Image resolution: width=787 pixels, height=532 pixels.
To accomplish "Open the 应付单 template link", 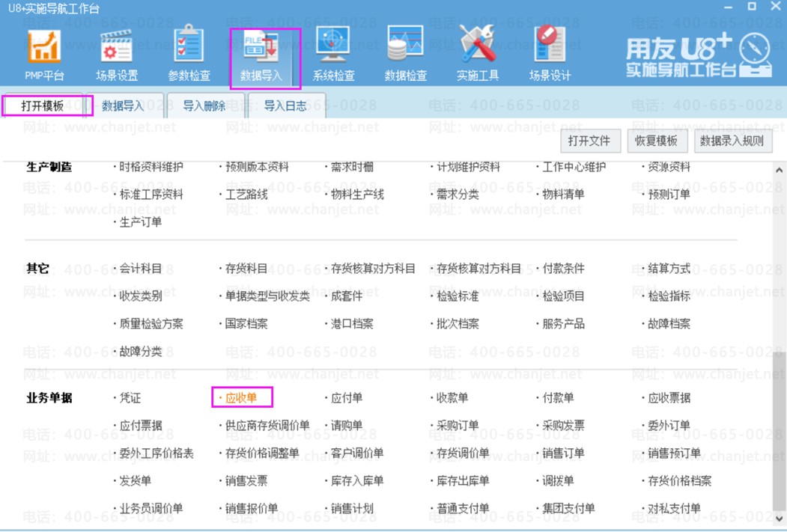I will 347,398.
